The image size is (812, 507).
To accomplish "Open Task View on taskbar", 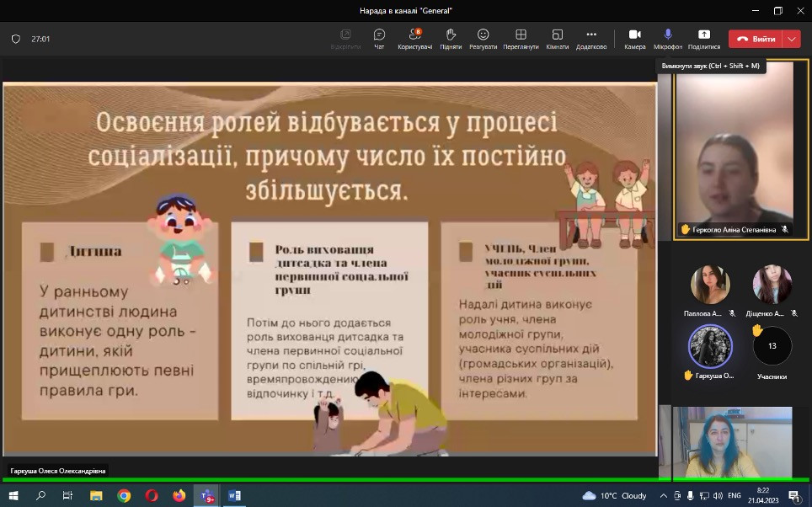I will tap(68, 495).
